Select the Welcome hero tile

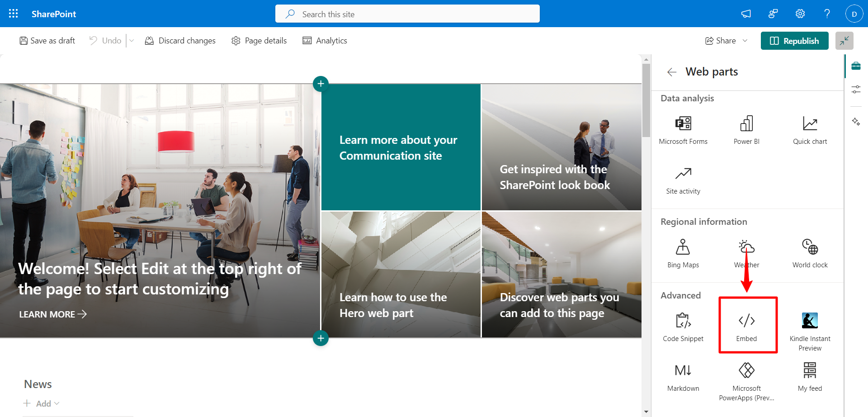(160, 211)
